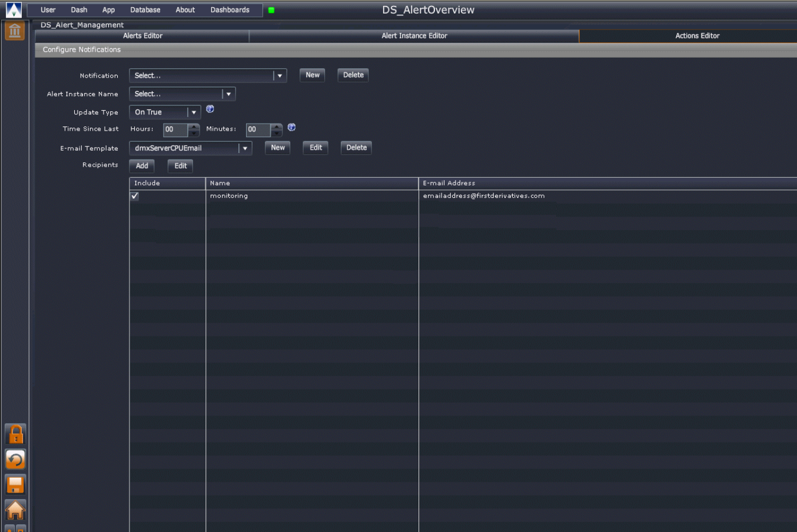Open the Database menu
The image size is (797, 532).
tap(145, 10)
